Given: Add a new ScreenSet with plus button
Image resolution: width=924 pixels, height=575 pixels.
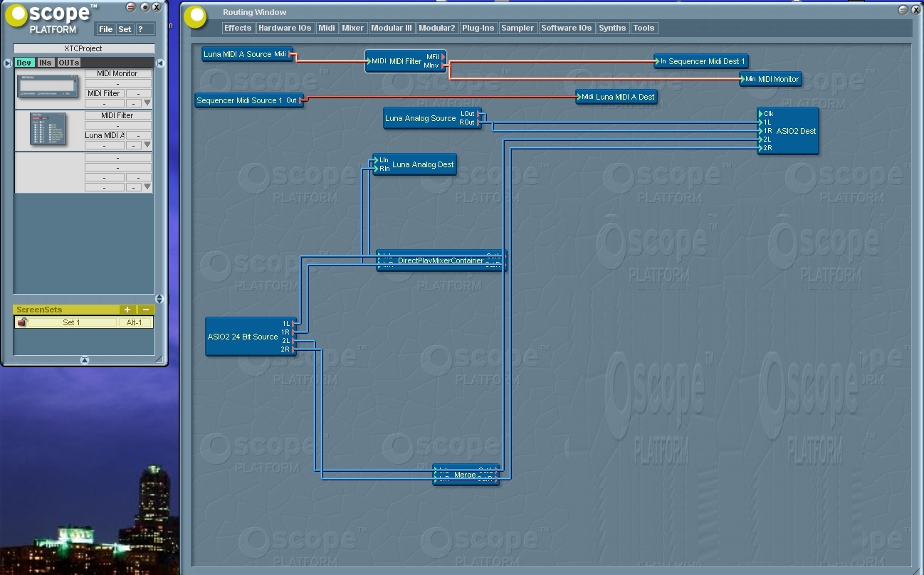Looking at the screenshot, I should (x=126, y=310).
